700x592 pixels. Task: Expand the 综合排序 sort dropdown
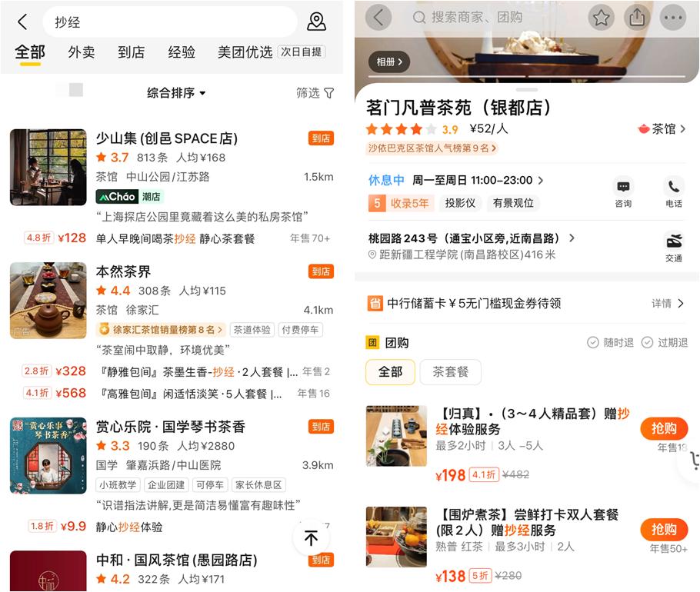(x=176, y=93)
